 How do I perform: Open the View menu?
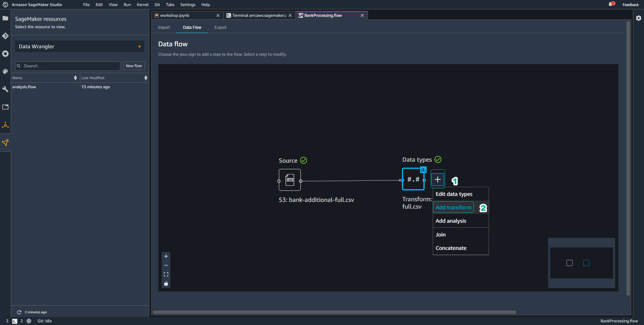point(113,5)
